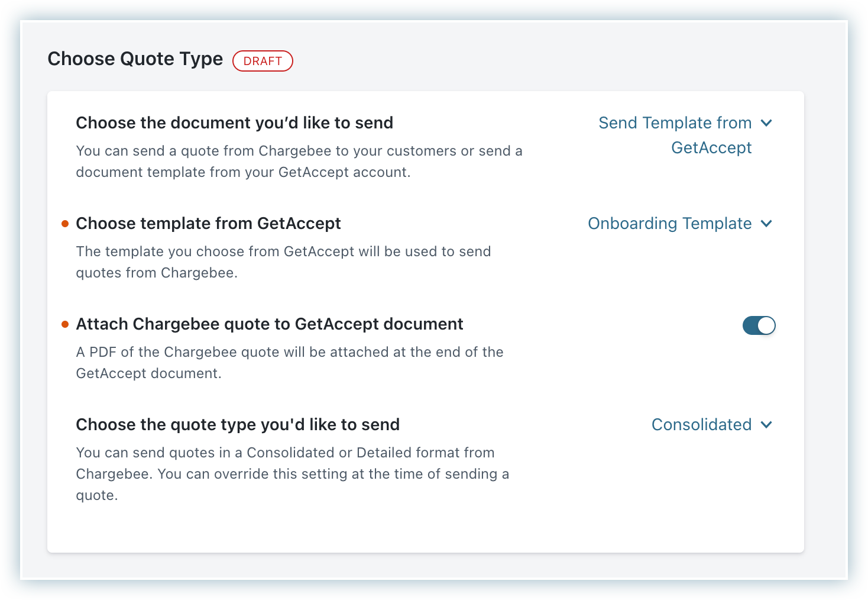868x600 pixels.
Task: Open the Consolidated quote type dropdown
Action: [701, 425]
